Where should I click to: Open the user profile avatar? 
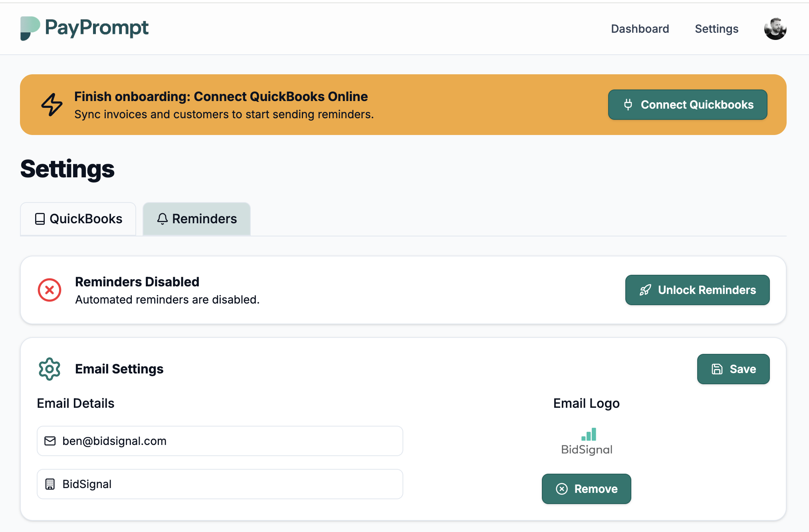[775, 29]
